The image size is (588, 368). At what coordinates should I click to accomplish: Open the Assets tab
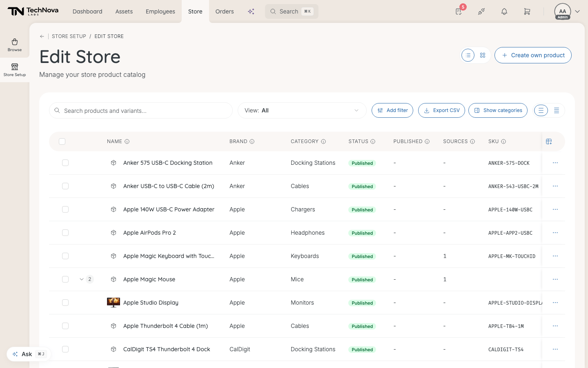124,11
